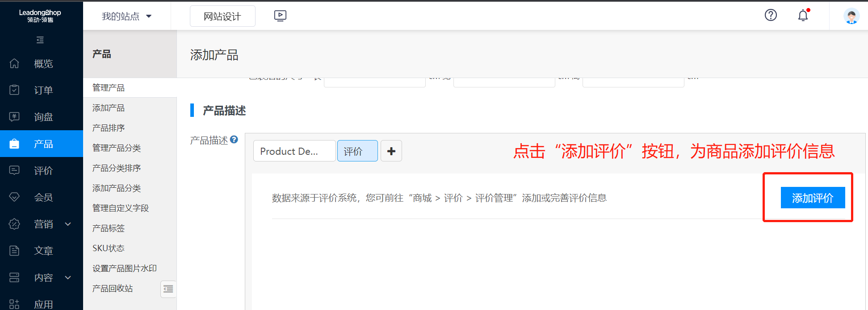Click the 网站设计 button

(x=222, y=17)
